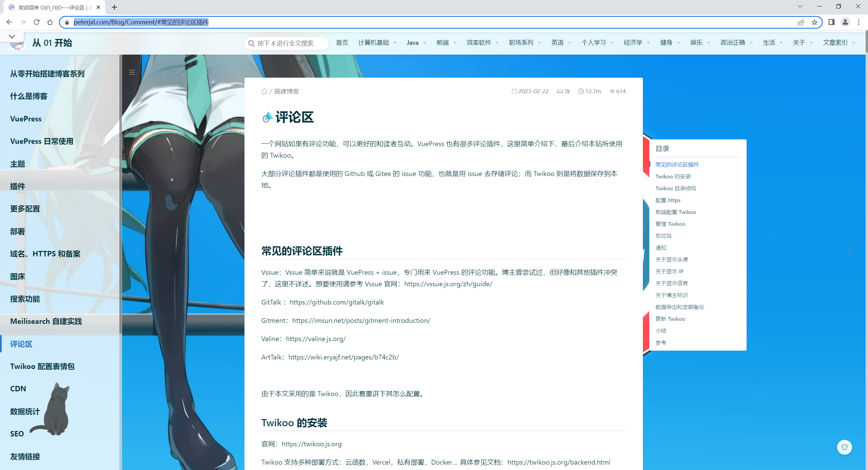Open Twikoo 配置表情包 sidebar item
The width and height of the screenshot is (868, 470).
pyautogui.click(x=42, y=367)
